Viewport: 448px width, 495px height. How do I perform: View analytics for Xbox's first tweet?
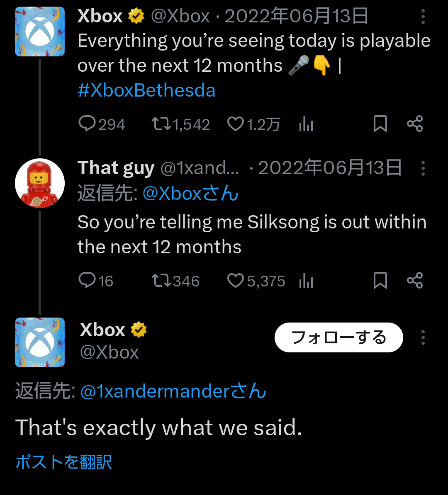(306, 124)
